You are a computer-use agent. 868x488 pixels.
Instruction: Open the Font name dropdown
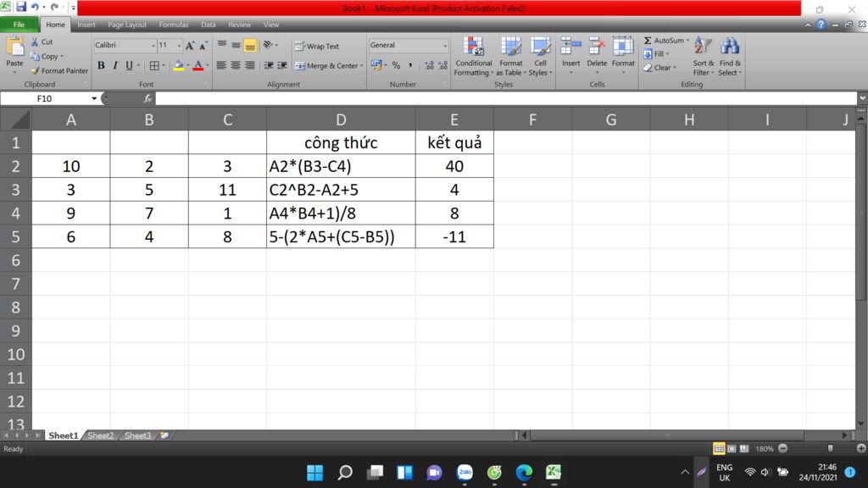click(153, 46)
